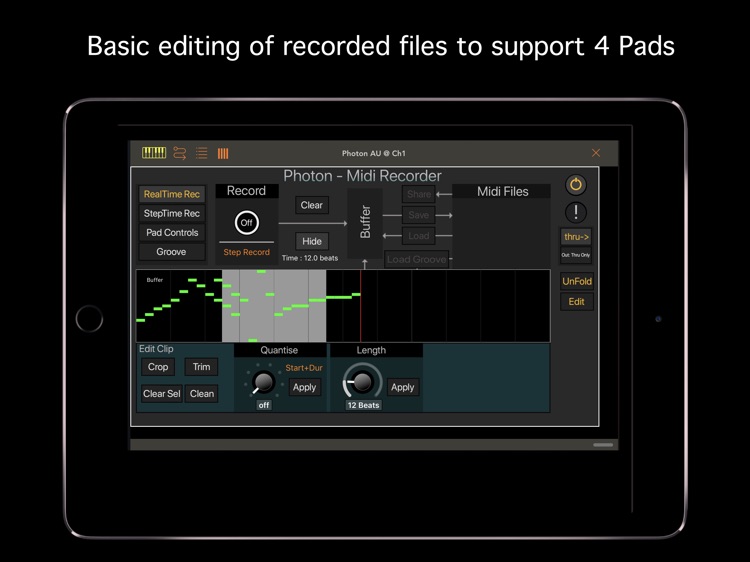This screenshot has width=750, height=562.
Task: Click the power icon button
Action: tap(575, 185)
